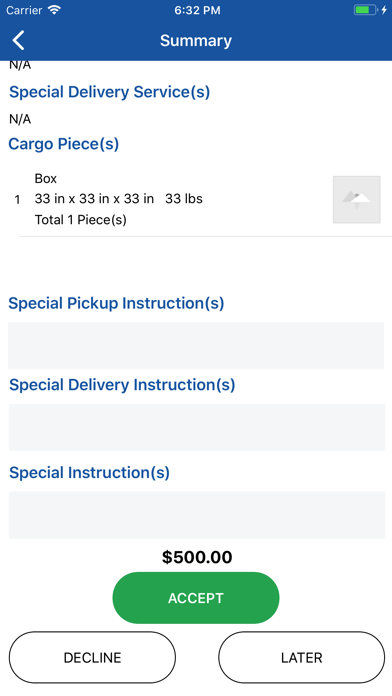392x696 pixels.
Task: Tap the 6:32 PM clock
Action: click(197, 10)
